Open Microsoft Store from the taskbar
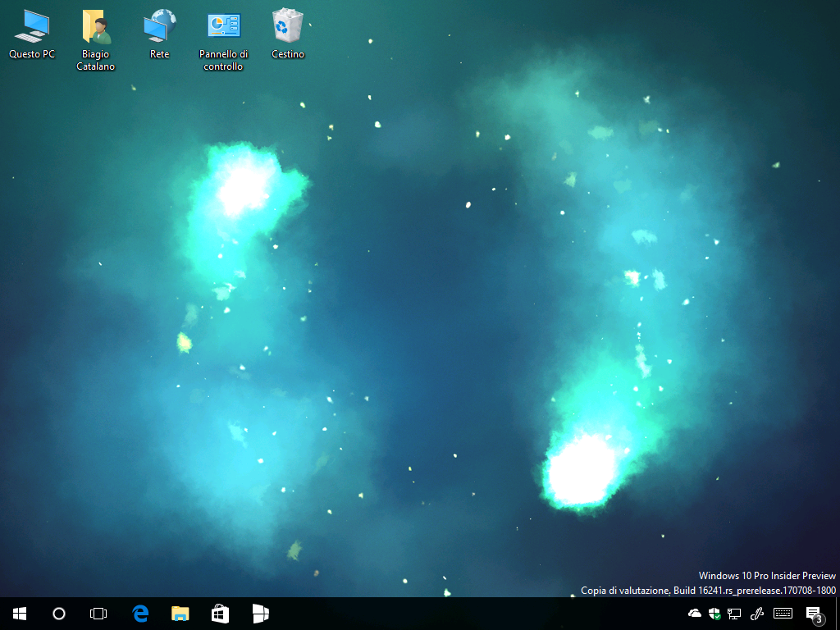 point(220,614)
